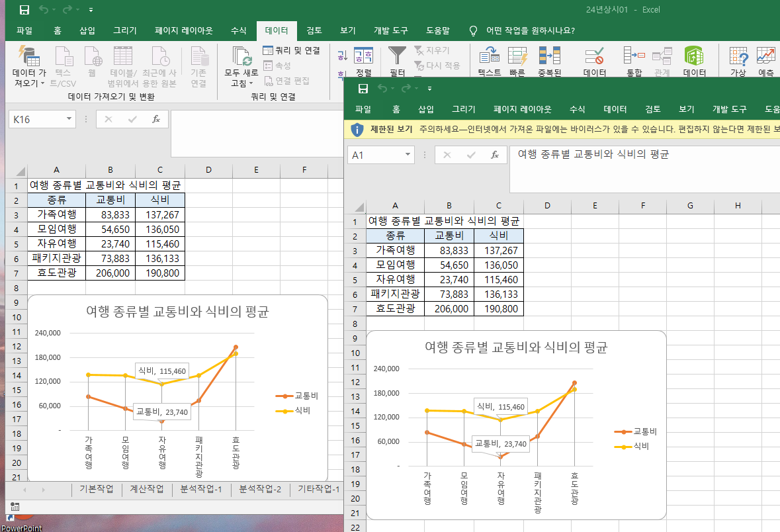
Task: Open the 정렬 (Sort) dialog icon
Action: pyautogui.click(x=363, y=56)
